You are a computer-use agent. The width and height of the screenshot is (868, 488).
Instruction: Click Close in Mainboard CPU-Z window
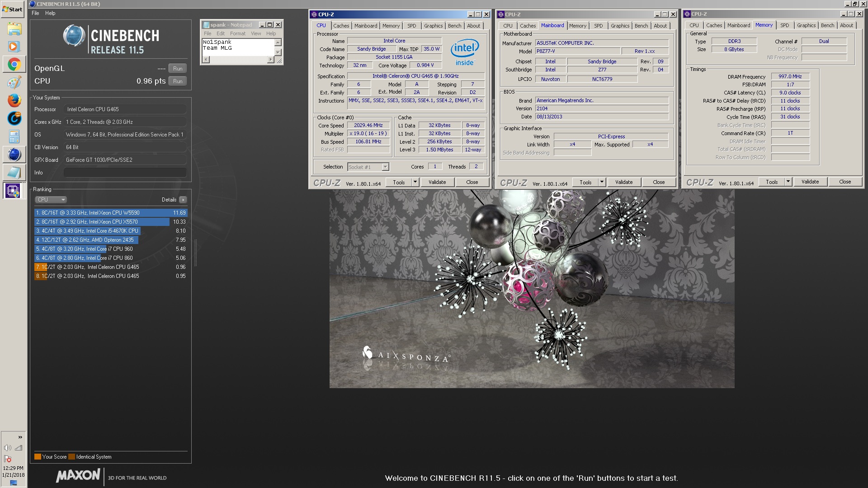pyautogui.click(x=659, y=182)
